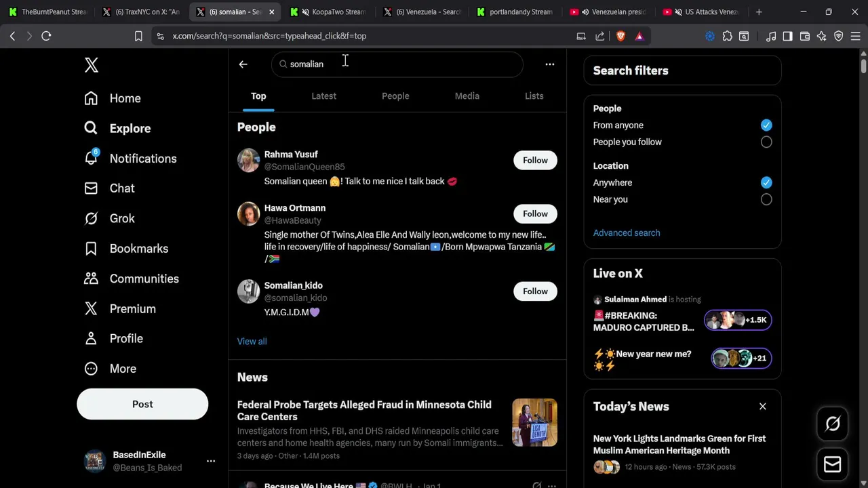Follow Hawa Ortmann

[x=535, y=214]
